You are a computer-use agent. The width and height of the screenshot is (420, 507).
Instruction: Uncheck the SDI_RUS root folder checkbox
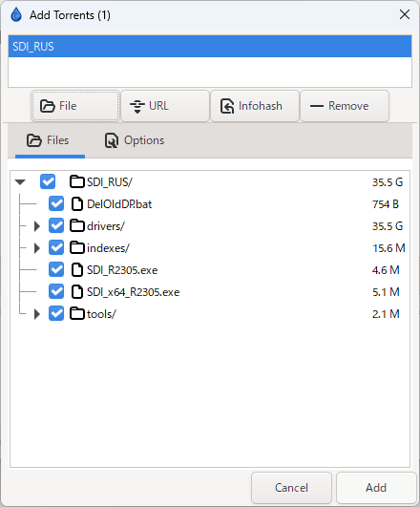tap(48, 181)
